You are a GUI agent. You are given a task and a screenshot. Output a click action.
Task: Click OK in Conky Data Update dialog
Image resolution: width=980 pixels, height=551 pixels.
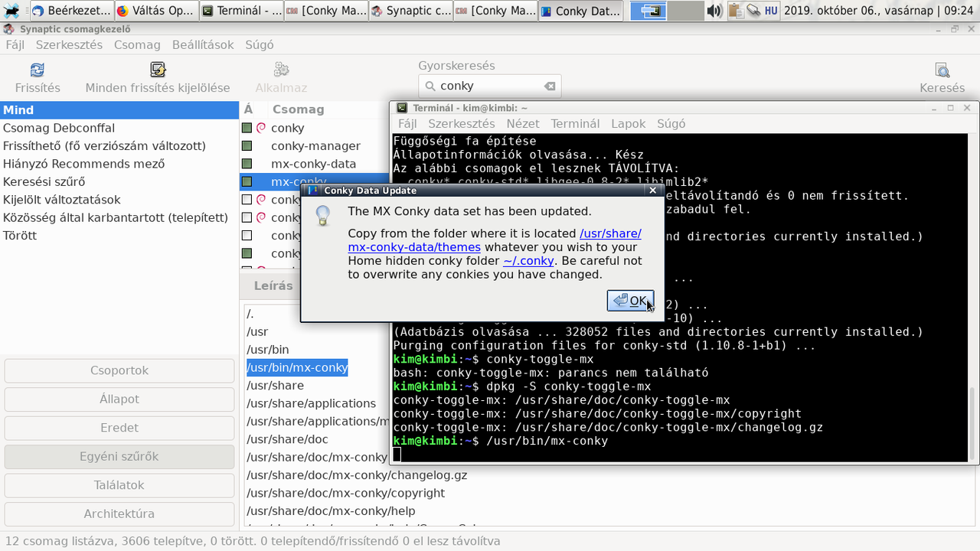pos(630,301)
